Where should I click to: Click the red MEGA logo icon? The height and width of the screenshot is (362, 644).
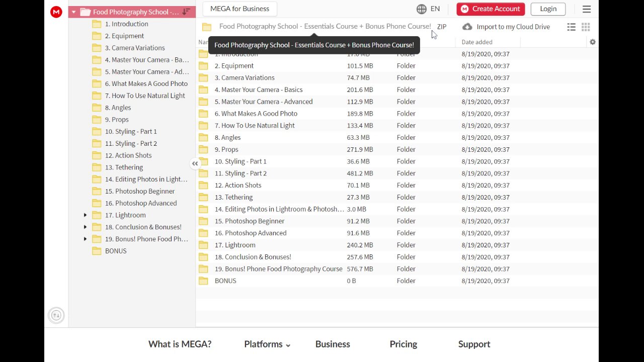56,12
